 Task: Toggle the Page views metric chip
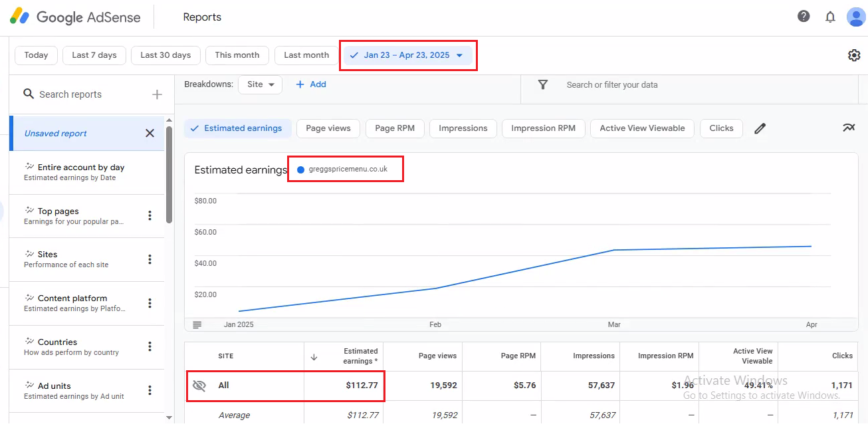click(x=328, y=128)
